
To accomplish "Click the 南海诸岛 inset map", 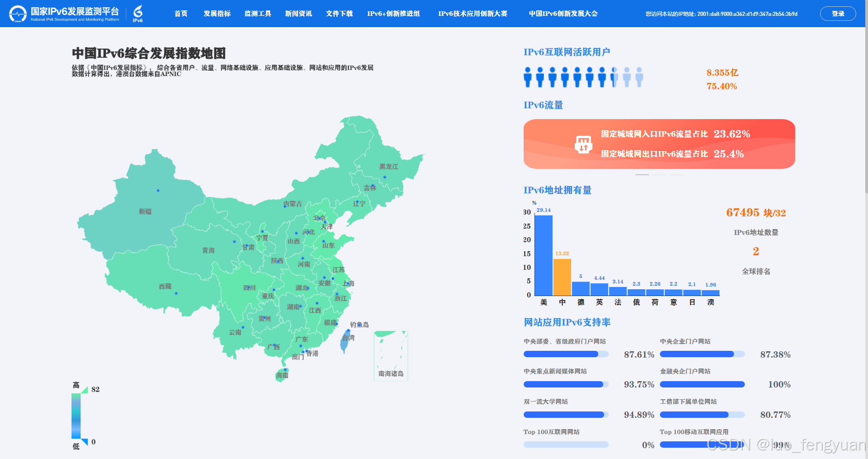I will pyautogui.click(x=391, y=356).
